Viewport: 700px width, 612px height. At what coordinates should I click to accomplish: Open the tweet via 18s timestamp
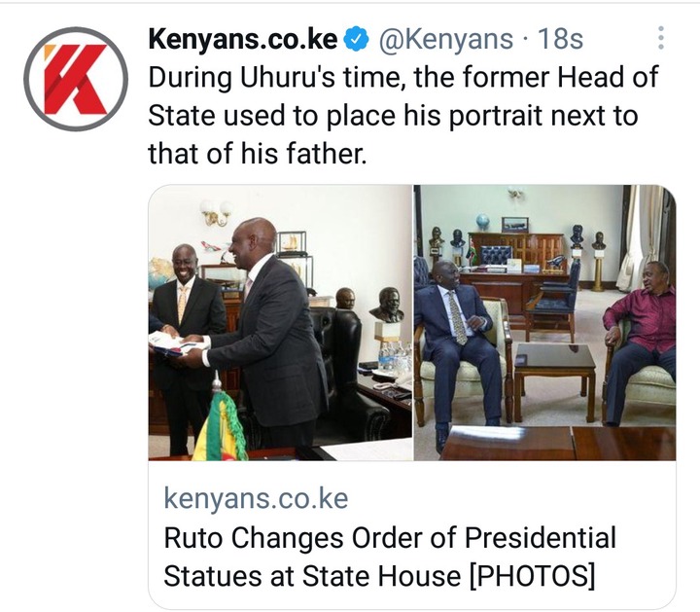(560, 39)
